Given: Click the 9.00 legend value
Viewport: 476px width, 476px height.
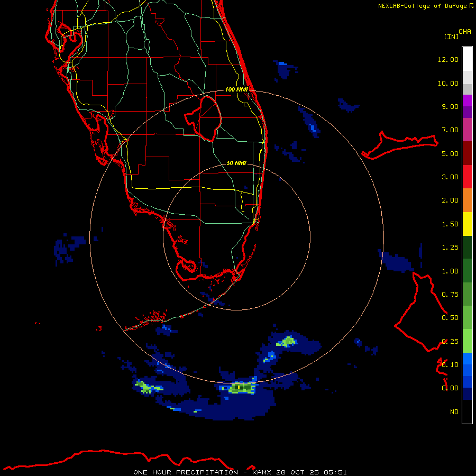Looking at the screenshot, I should pyautogui.click(x=450, y=106).
